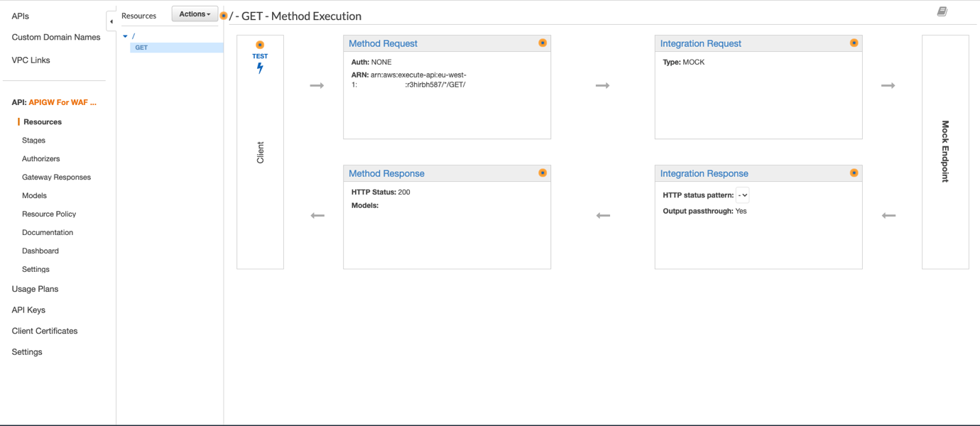Click the print icon in the top right corner

pos(943,11)
